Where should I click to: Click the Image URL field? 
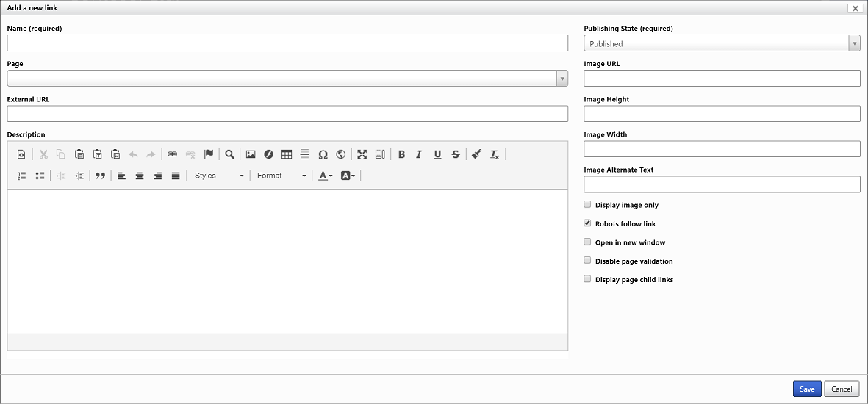pos(722,79)
